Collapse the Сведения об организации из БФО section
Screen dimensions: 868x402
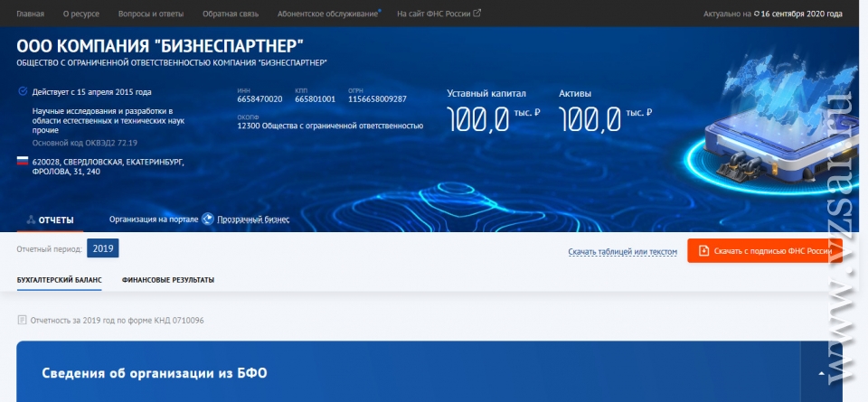tap(822, 373)
